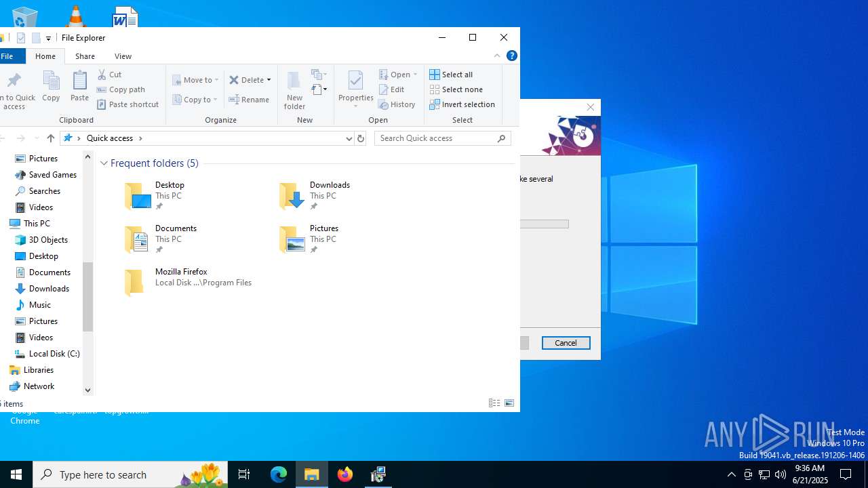The image size is (868, 488).
Task: Open the Quick Access Toolbar customize dropdown
Action: coord(48,39)
